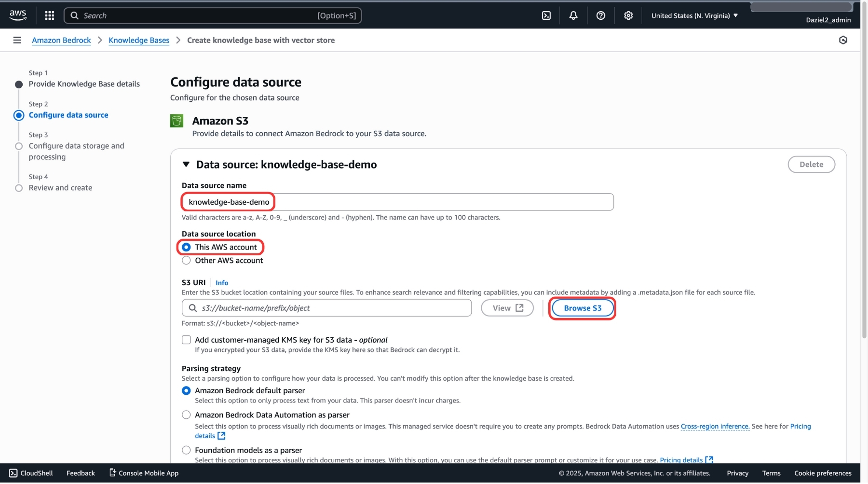Select Foundation models as a parser option
Viewport: 868px width, 484px height.
pos(186,450)
